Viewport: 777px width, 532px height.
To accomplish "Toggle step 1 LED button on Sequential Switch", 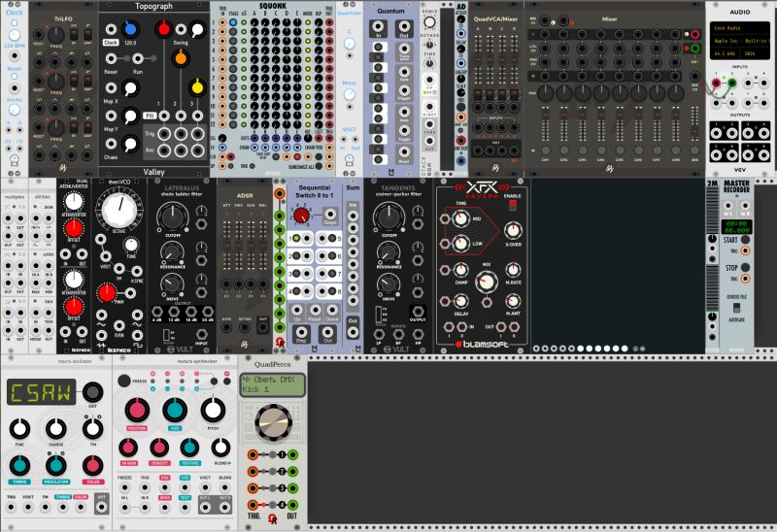I will pos(296,238).
